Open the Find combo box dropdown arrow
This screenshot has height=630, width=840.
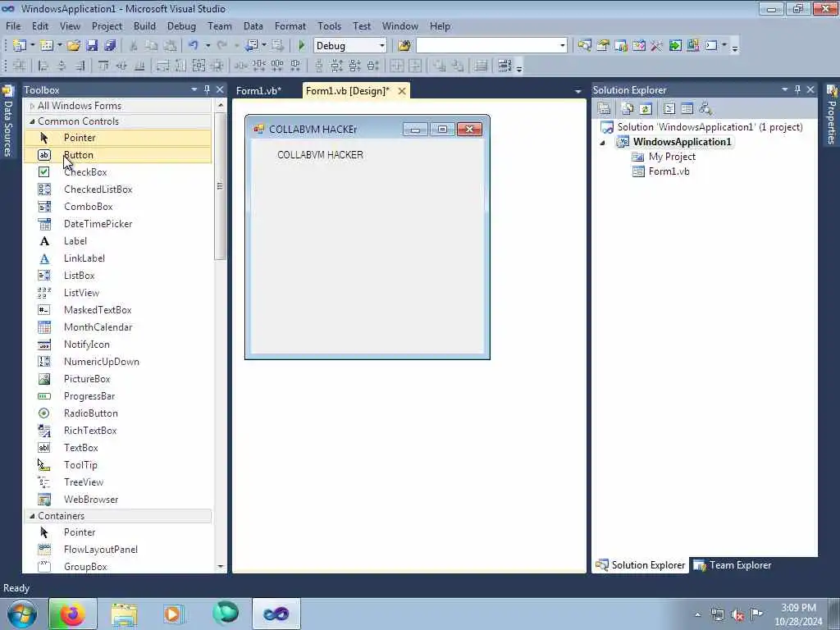[x=563, y=46]
